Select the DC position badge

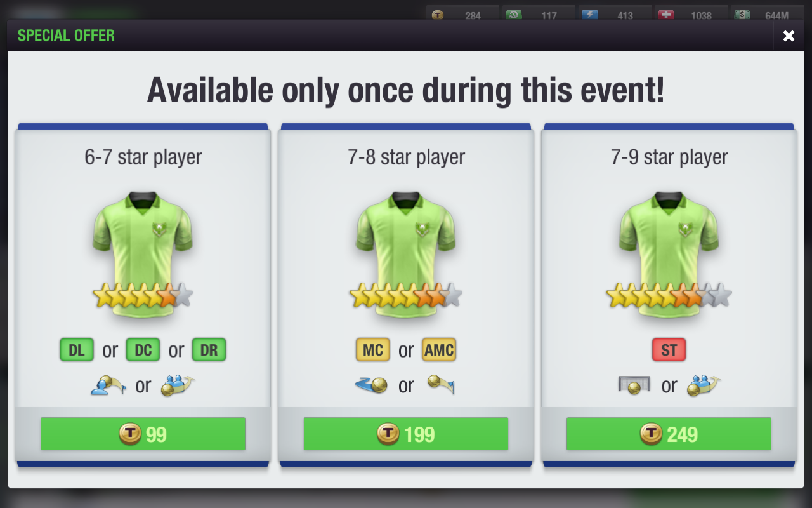tap(143, 350)
